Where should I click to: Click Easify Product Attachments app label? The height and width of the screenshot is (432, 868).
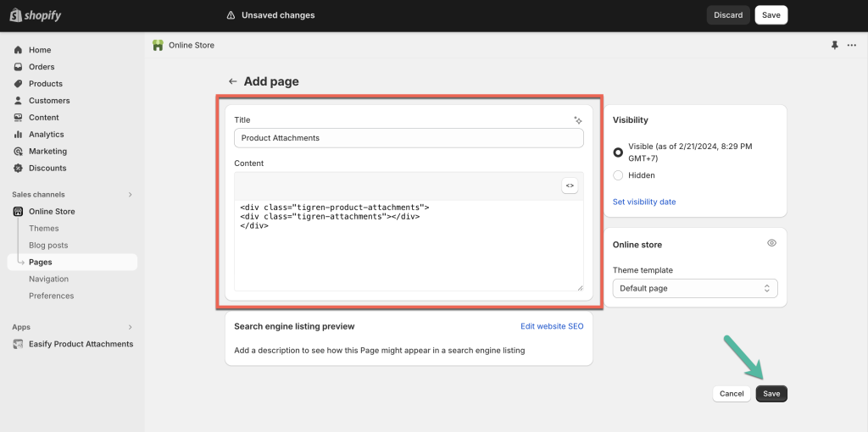pos(81,344)
